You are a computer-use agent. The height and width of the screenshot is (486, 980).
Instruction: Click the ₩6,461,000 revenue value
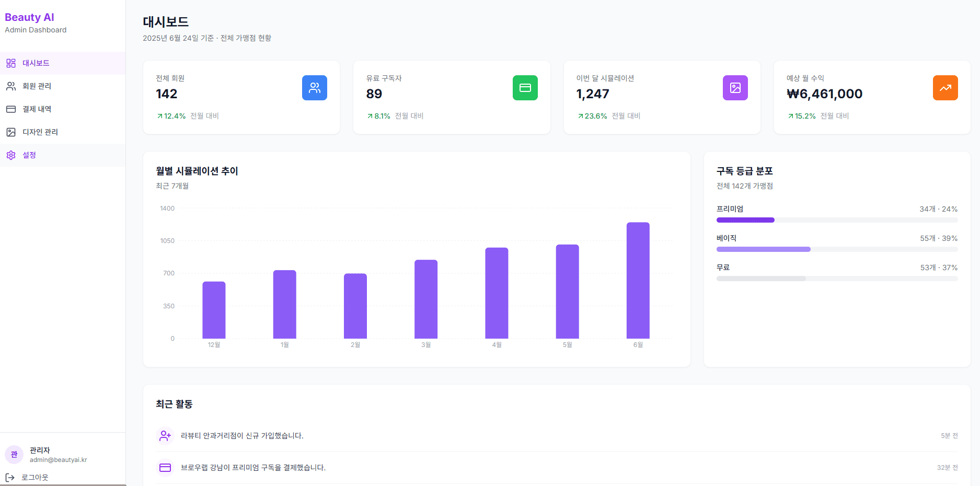tap(824, 94)
